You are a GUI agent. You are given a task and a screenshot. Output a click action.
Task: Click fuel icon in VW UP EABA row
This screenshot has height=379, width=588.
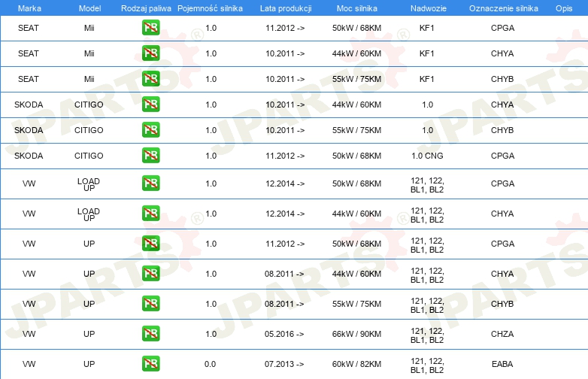150,364
